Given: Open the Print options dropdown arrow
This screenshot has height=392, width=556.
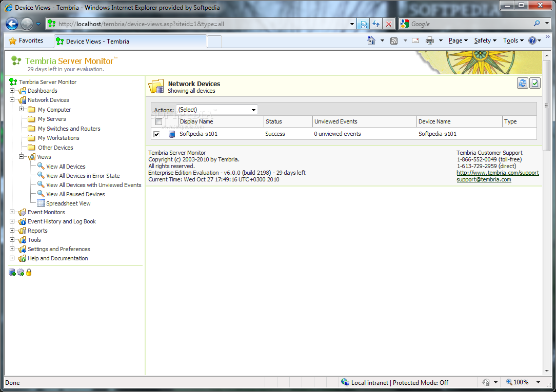Looking at the screenshot, I should coord(441,40).
